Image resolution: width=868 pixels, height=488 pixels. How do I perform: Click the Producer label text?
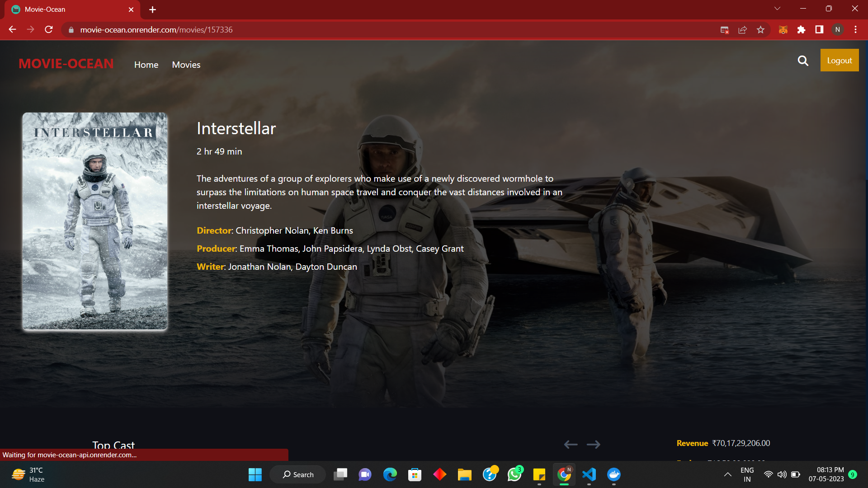coord(216,249)
